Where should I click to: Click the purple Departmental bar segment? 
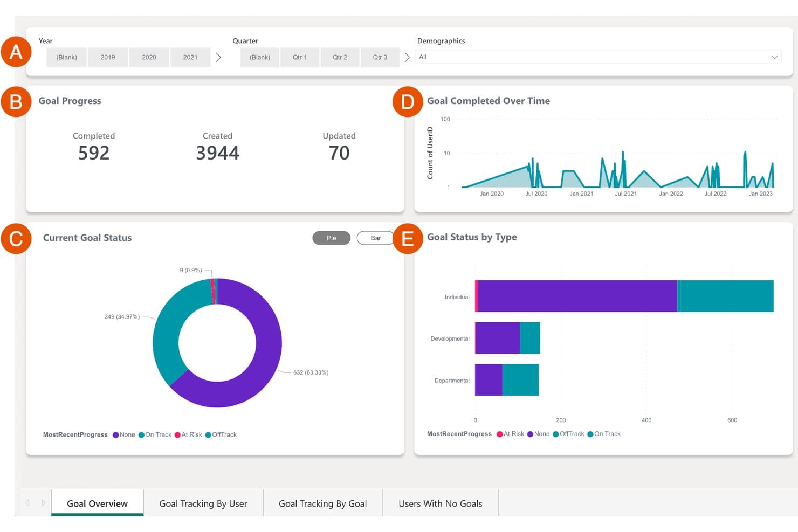(489, 380)
